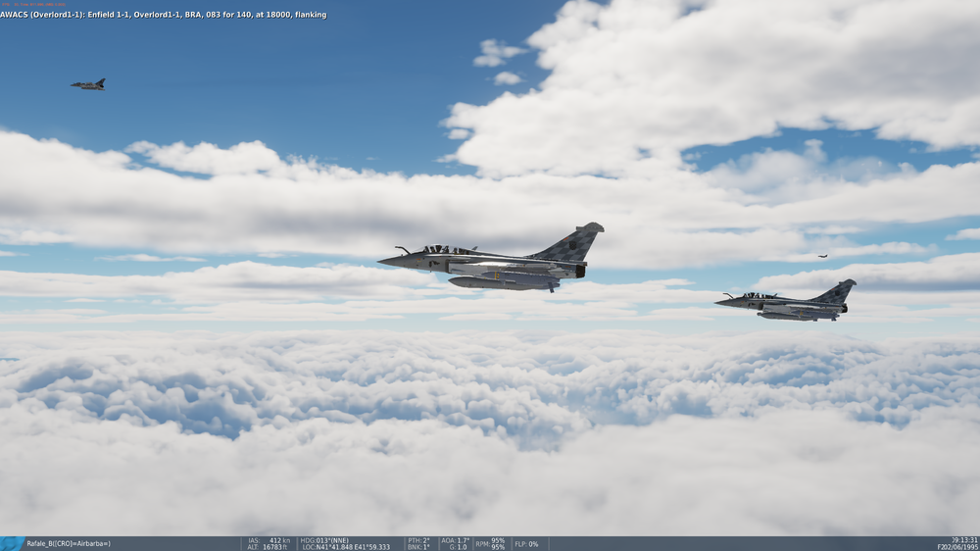Click the ALT 16783 ft readout

click(x=268, y=547)
